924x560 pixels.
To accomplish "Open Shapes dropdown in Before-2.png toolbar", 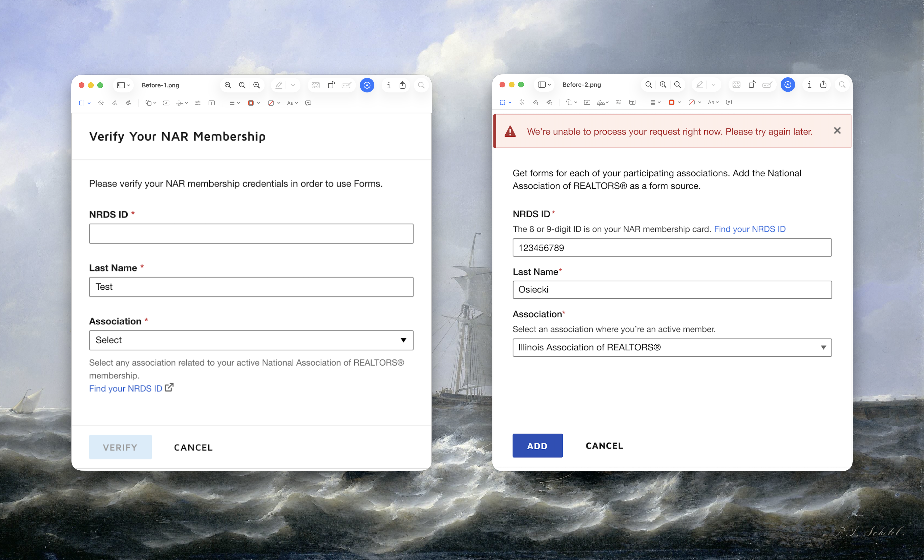I will point(571,102).
